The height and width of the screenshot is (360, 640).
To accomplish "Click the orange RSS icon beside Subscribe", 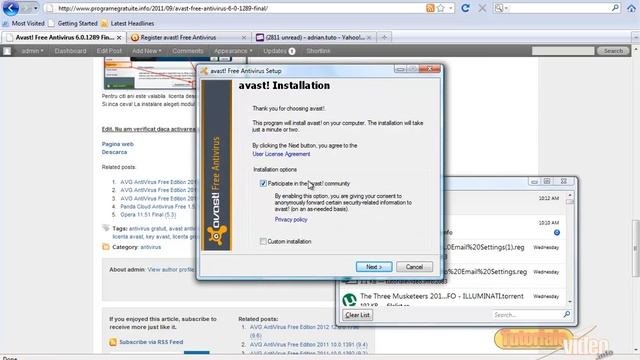I will tap(113, 342).
